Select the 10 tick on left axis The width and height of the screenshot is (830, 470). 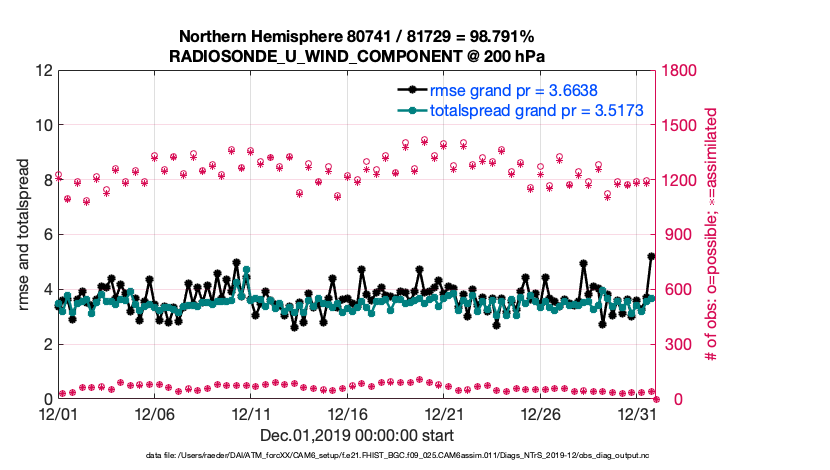coord(40,126)
